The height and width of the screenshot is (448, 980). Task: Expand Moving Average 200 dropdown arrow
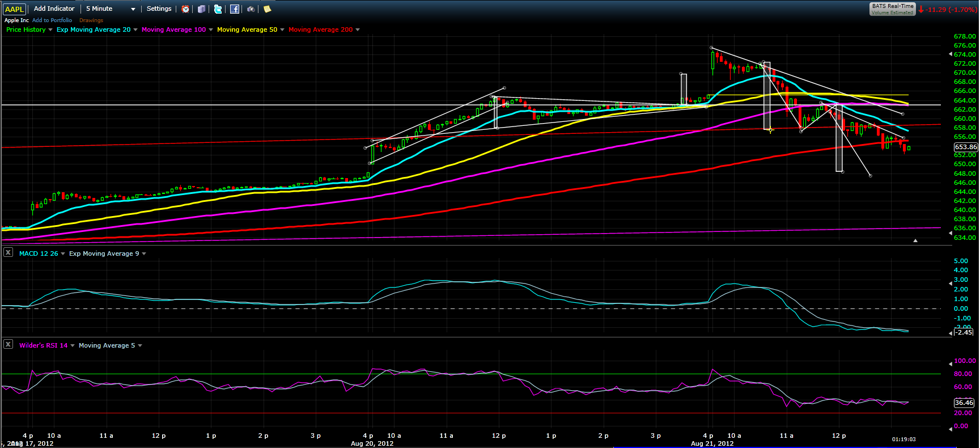tap(358, 29)
